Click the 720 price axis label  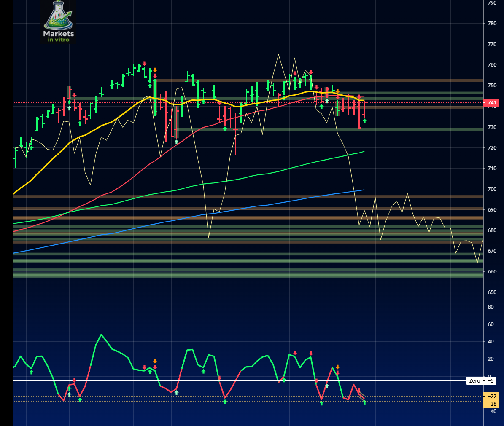[492, 147]
